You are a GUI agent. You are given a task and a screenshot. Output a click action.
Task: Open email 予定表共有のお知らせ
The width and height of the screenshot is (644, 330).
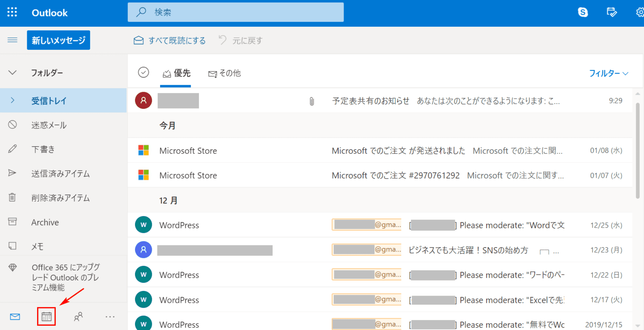(x=380, y=101)
